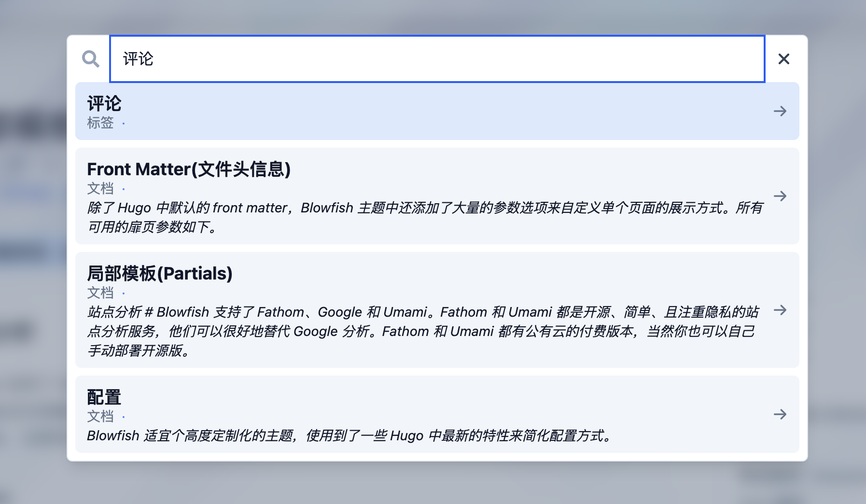Open the Front Matter(文件头信息) title
Image resolution: width=866 pixels, height=504 pixels.
(x=188, y=169)
